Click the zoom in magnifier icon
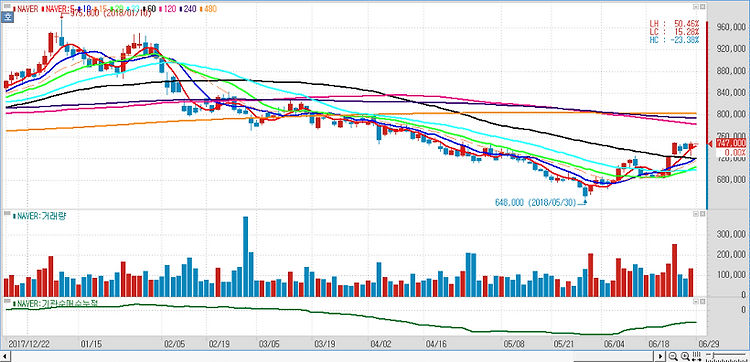 tap(685, 356)
